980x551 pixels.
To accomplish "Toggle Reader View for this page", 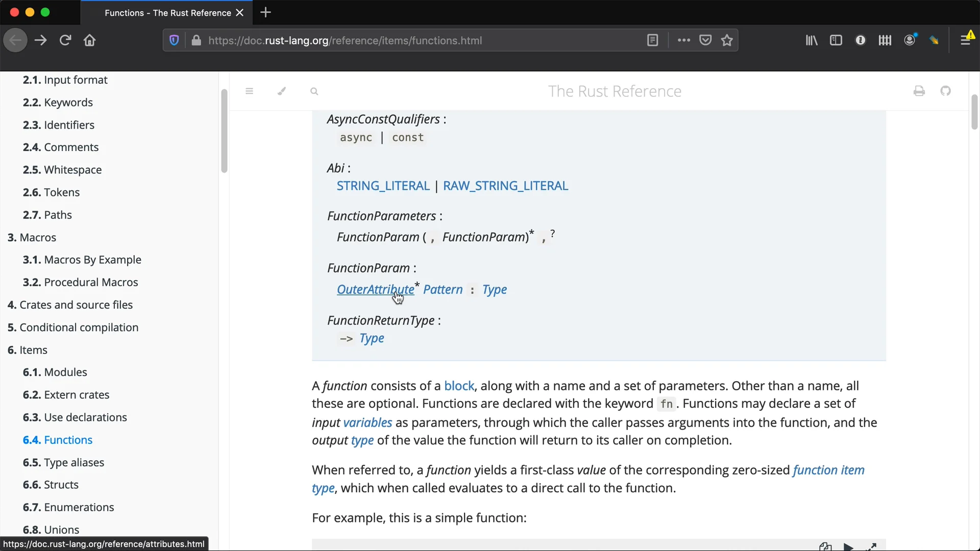I will (653, 40).
